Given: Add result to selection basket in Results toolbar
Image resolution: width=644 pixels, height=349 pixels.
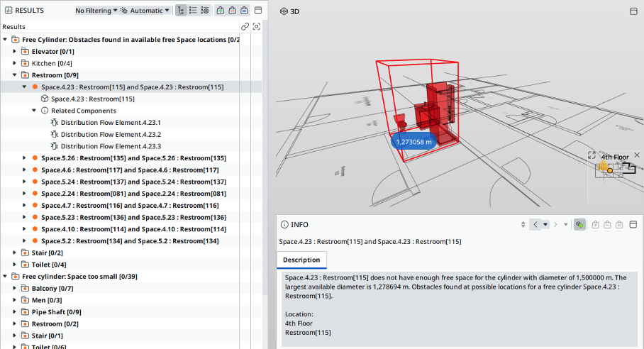Looking at the screenshot, I should coord(221,10).
